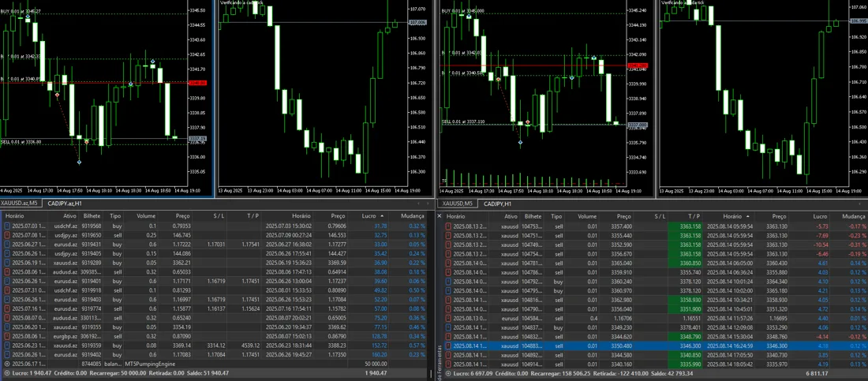
Task: Click the buy icon of ticket 9319289 row
Action: 6,263
